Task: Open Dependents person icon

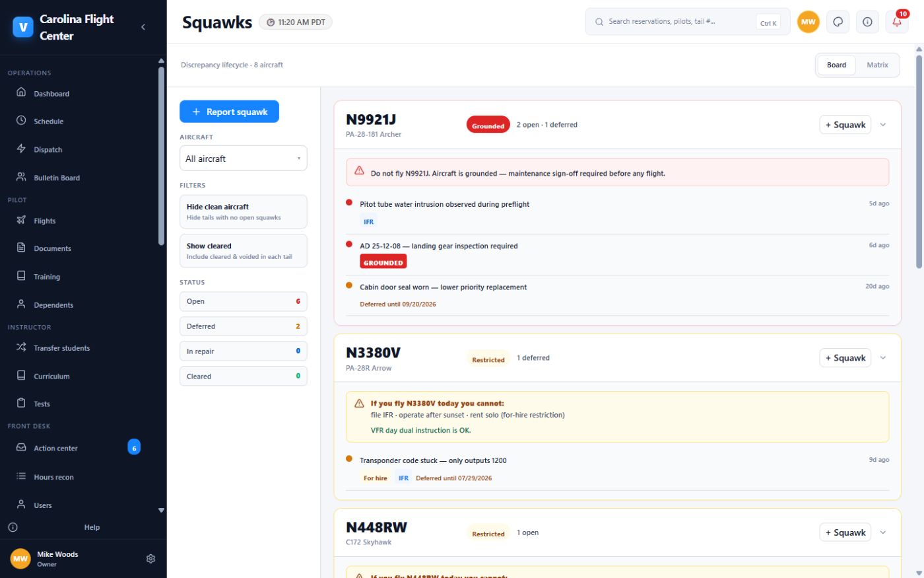Action: tap(21, 305)
